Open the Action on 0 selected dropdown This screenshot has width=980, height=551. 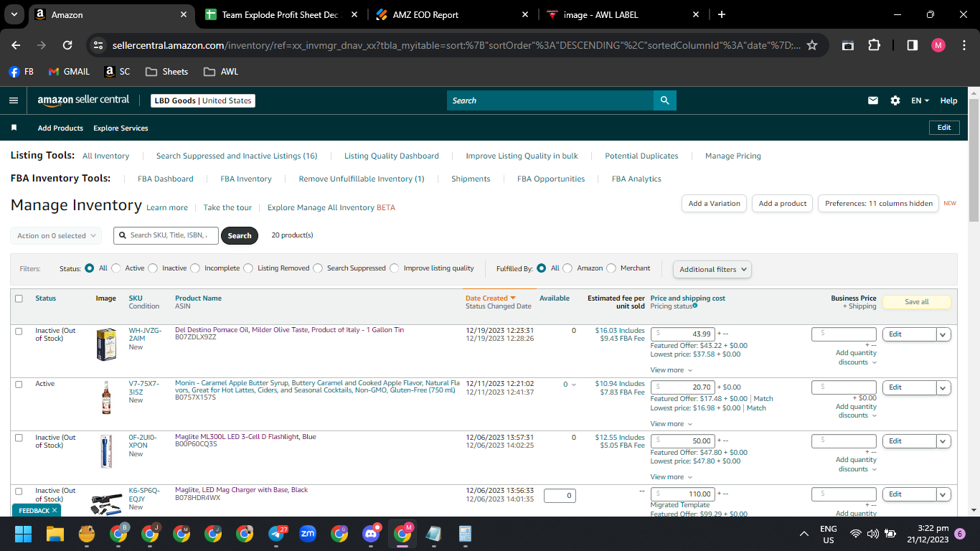pos(56,235)
